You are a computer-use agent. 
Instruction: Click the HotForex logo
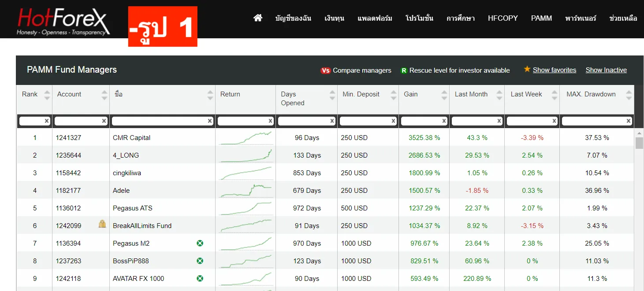[63, 22]
